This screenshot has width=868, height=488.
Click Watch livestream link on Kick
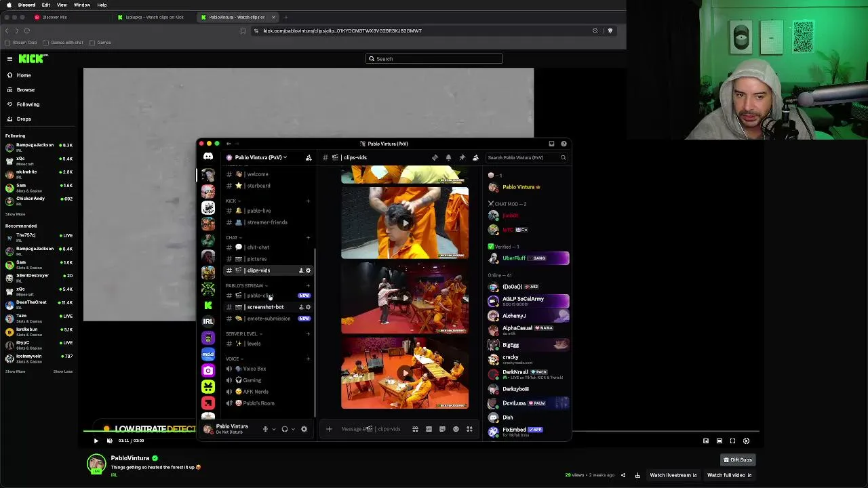[673, 475]
